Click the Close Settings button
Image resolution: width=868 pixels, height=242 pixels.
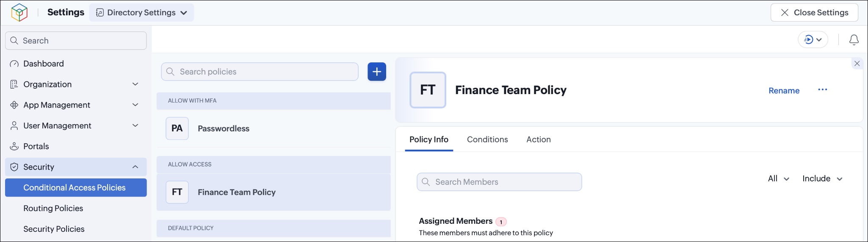pos(814,13)
